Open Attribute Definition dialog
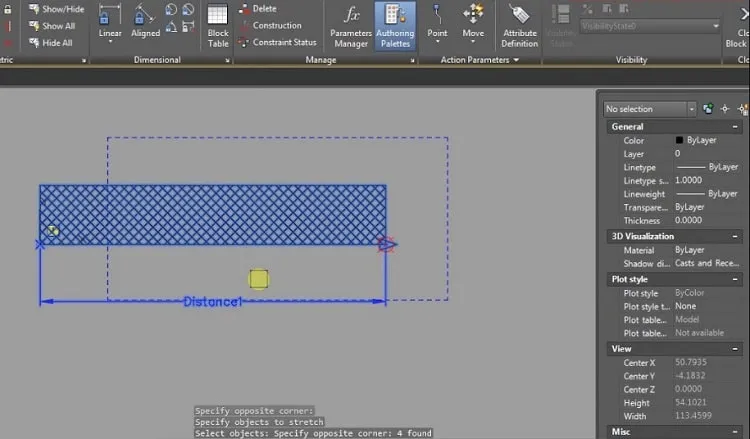 tap(519, 26)
